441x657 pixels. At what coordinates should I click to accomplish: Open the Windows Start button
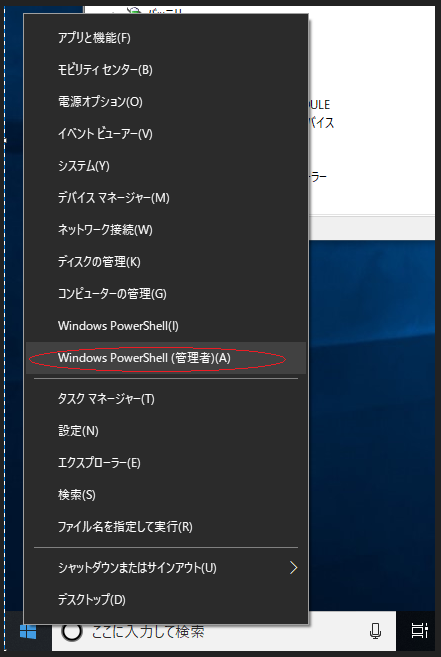(x=28, y=631)
